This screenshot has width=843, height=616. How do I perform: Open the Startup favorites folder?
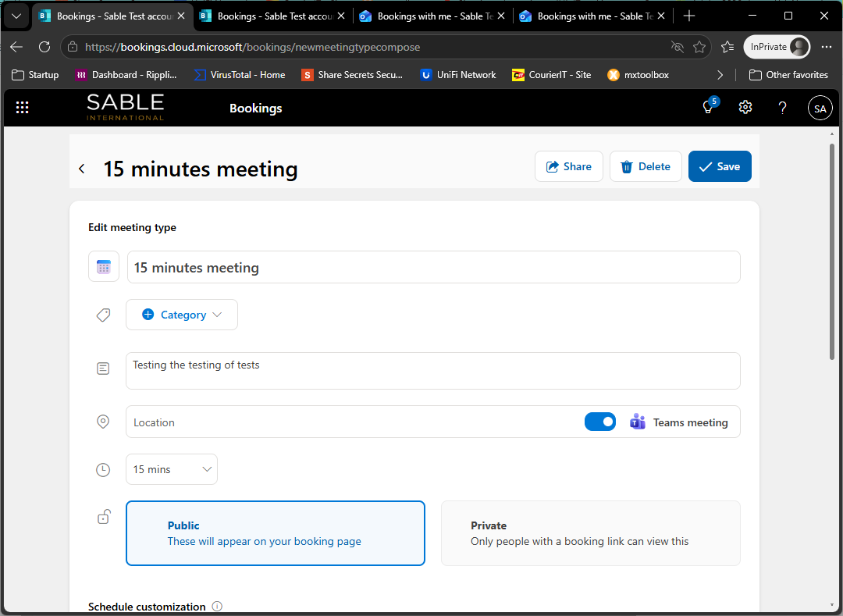(x=35, y=75)
